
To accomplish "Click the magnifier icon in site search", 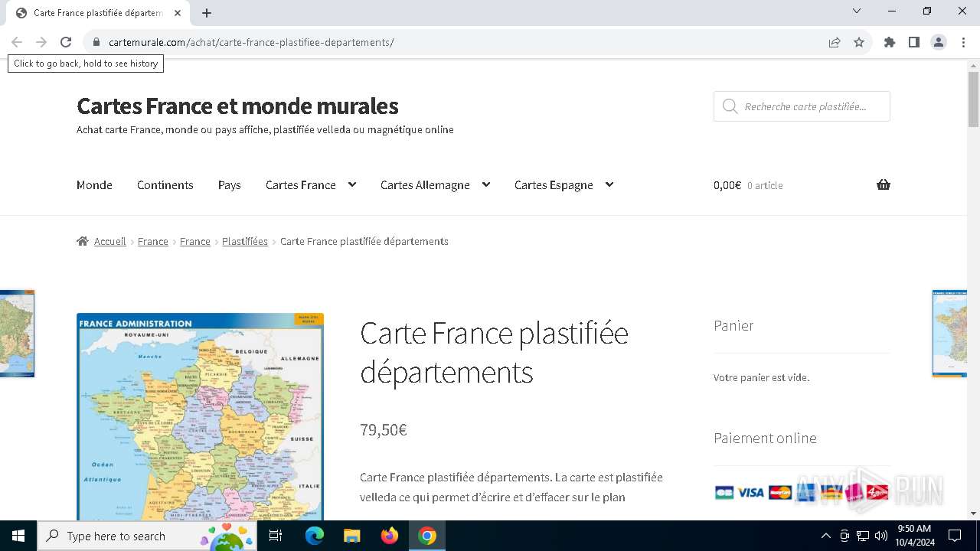I will [730, 106].
